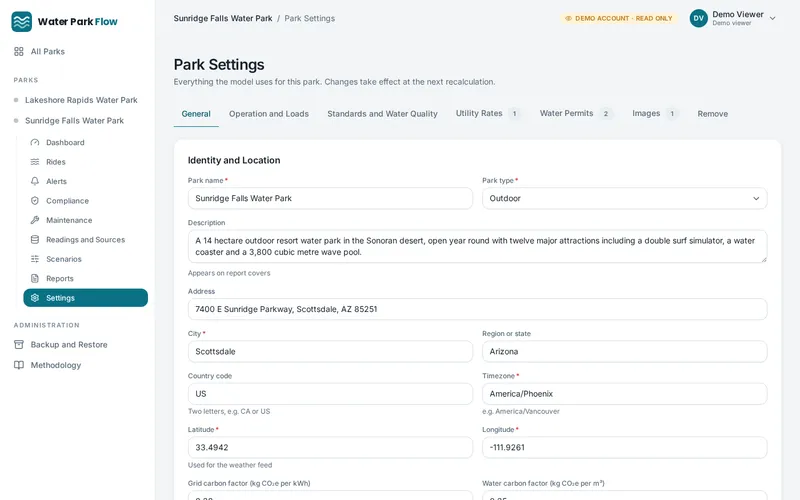
Task: Click the Settings gear icon
Action: (x=35, y=297)
